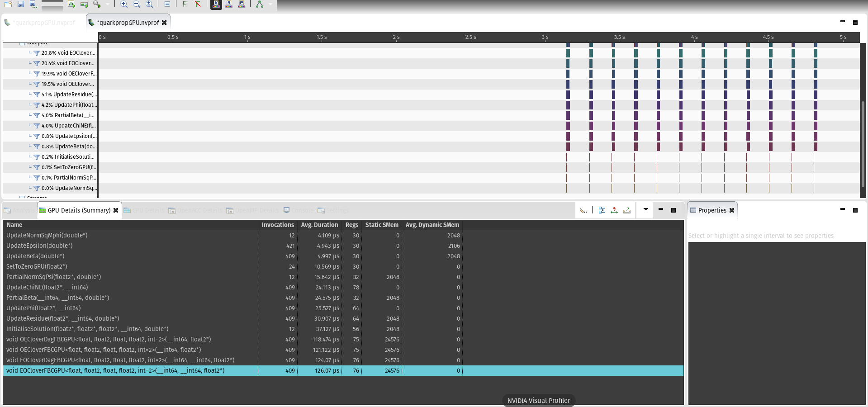
Task: Click the run configuration icon with green arrow
Action: tap(84, 4)
